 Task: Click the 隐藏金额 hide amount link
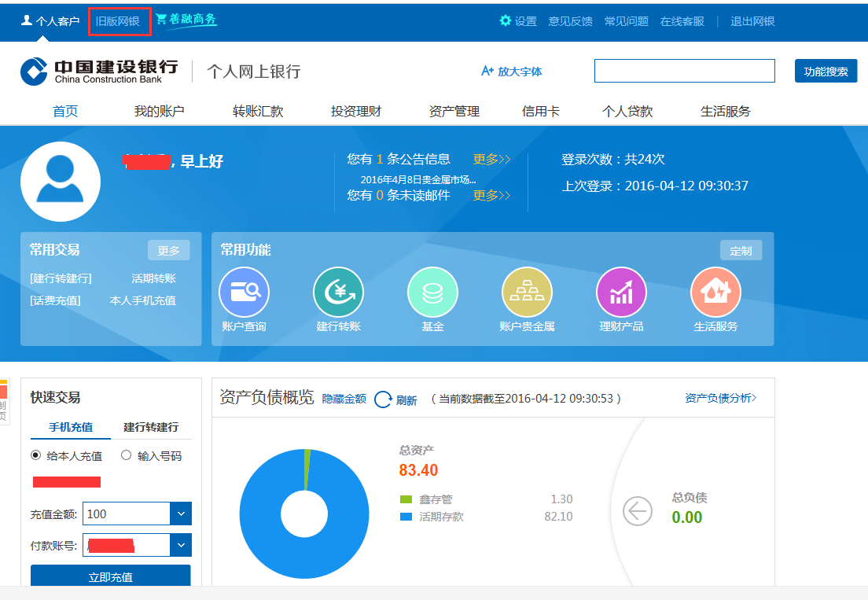(x=344, y=399)
